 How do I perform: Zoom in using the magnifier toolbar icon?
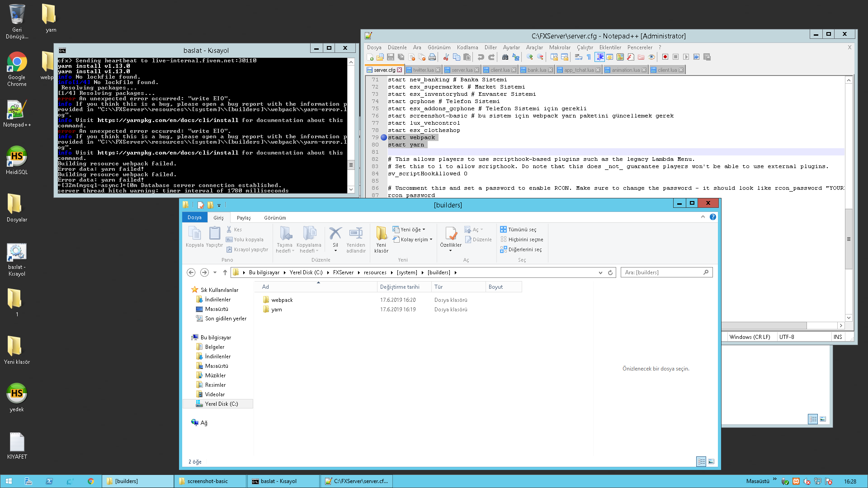click(x=529, y=57)
